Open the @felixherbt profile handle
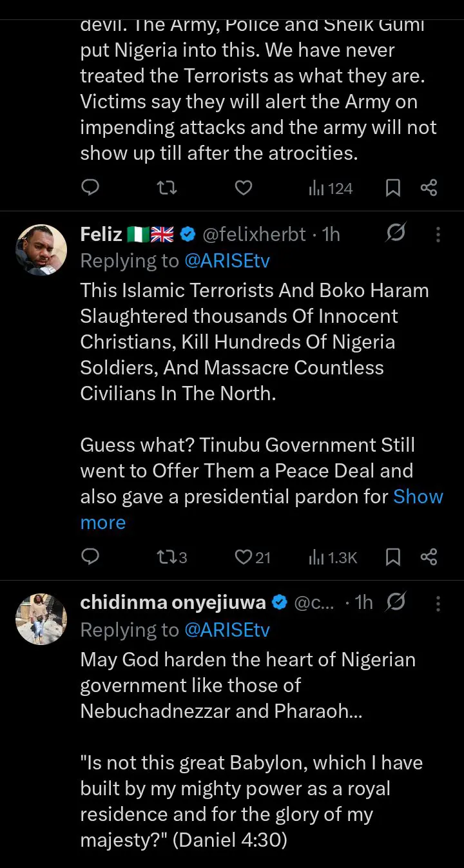This screenshot has height=868, width=464. tap(254, 235)
